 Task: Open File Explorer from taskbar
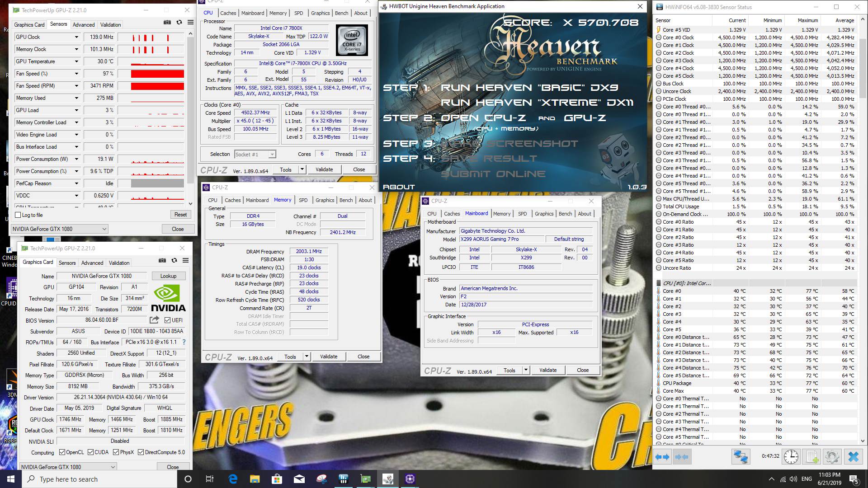[255, 479]
